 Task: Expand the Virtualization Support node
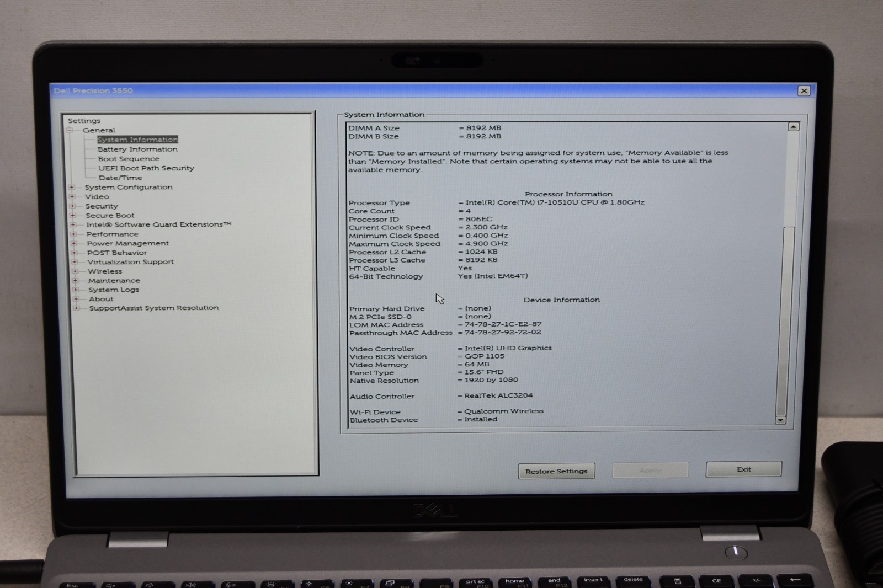75,262
